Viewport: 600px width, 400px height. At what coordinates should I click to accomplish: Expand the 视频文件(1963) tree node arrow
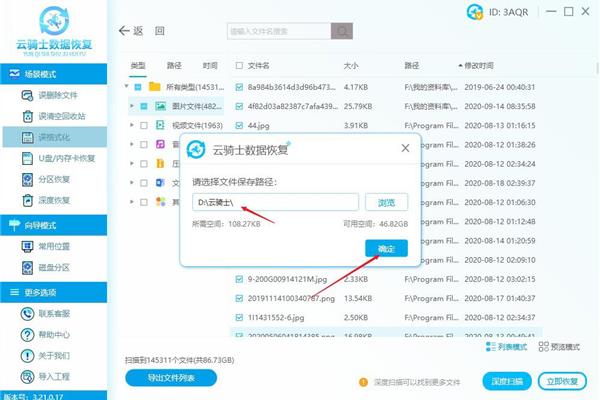132,125
